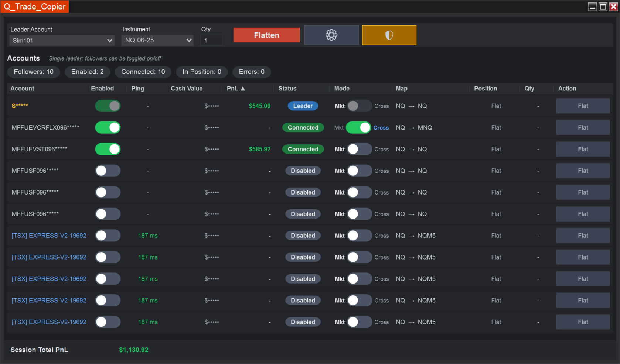620x364 pixels.
Task: Sort by the Enabled column header
Action: pos(102,89)
